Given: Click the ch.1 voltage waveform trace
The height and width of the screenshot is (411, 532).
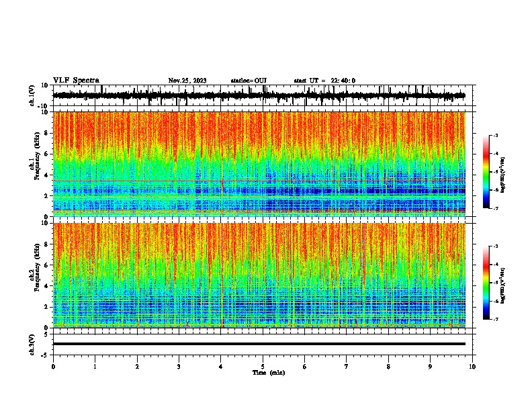Looking at the screenshot, I should tap(259, 95).
